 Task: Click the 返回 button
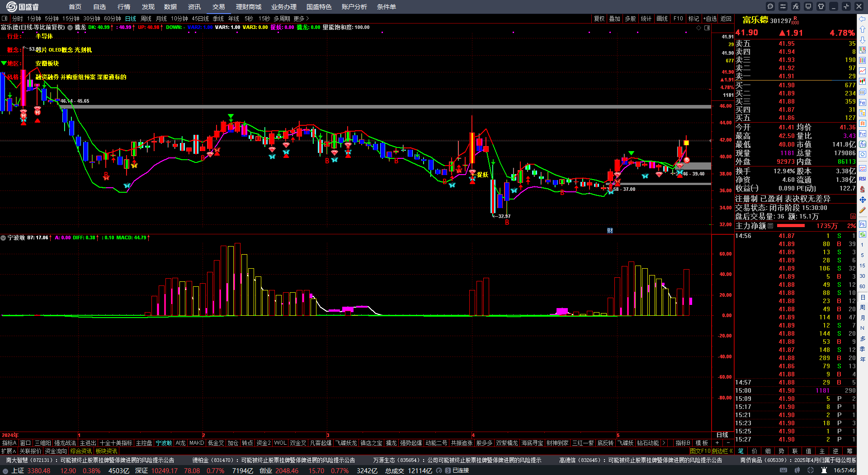(726, 19)
